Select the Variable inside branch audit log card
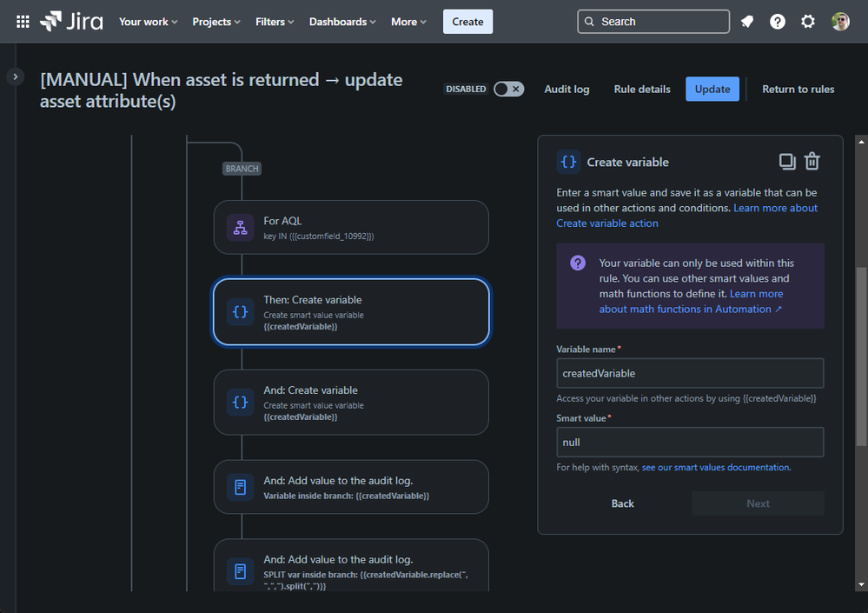This screenshot has width=868, height=613. click(351, 487)
